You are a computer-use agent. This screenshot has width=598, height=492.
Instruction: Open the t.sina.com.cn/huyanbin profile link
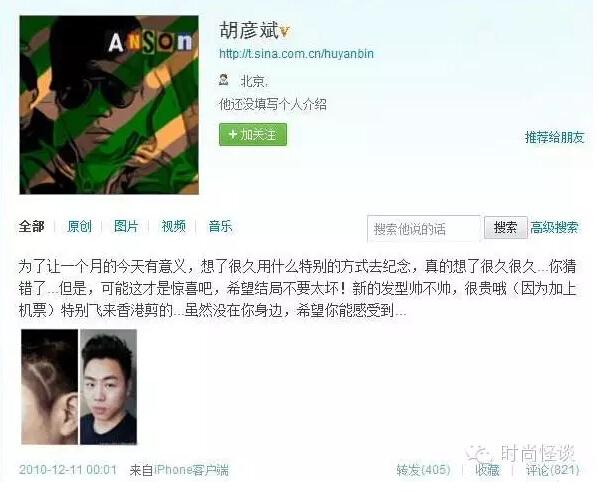(296, 54)
